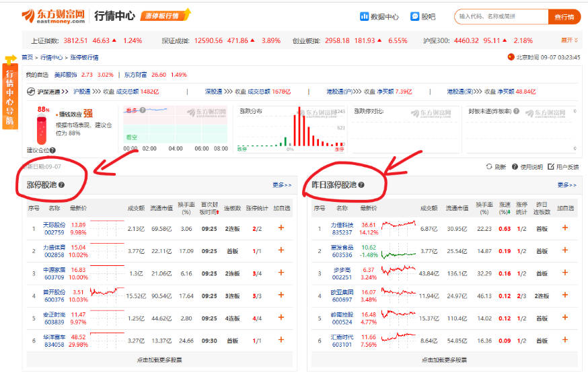Screen dimensions: 588x379
Task: Expand 更多 in 涨停股池 panel
Action: pos(282,184)
